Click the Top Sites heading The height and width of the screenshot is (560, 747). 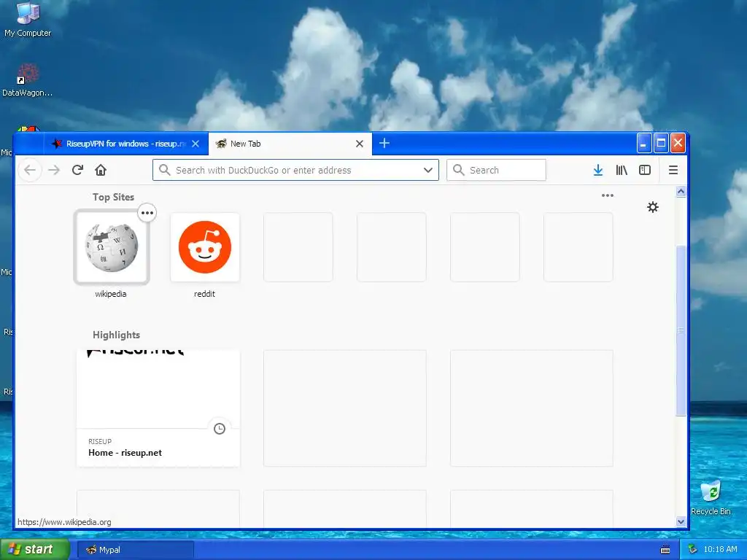pyautogui.click(x=113, y=197)
